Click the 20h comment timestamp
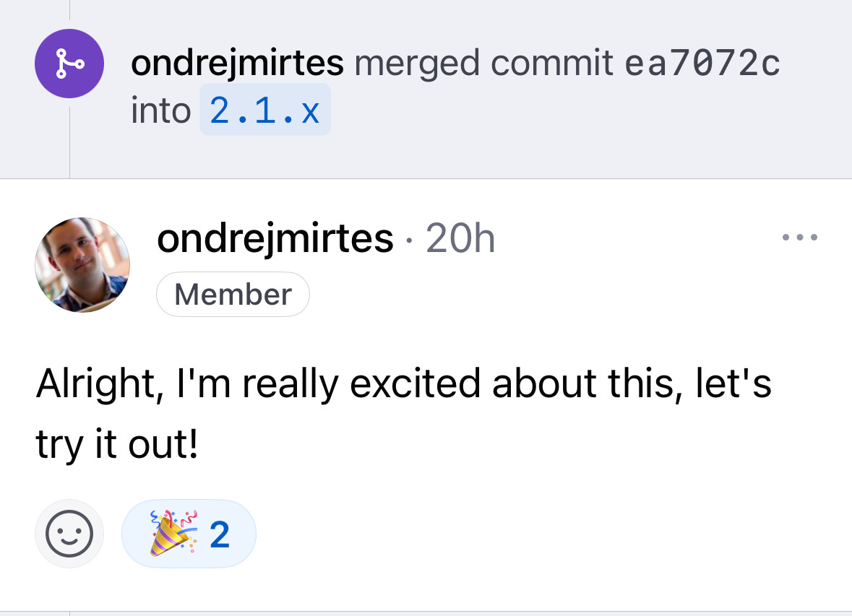The height and width of the screenshot is (616, 852). (460, 238)
